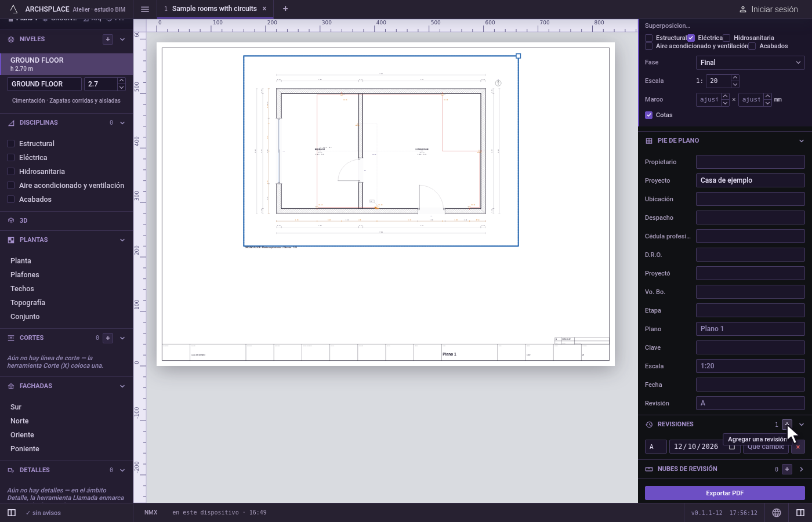
Task: Open the hamburger menu in the title bar
Action: [x=145, y=9]
